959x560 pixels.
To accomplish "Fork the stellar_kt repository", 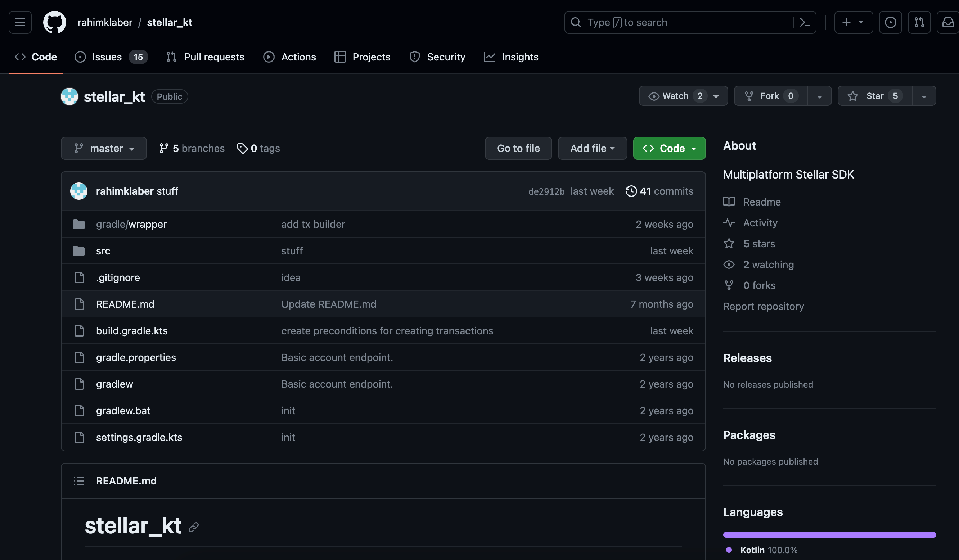I will point(771,96).
